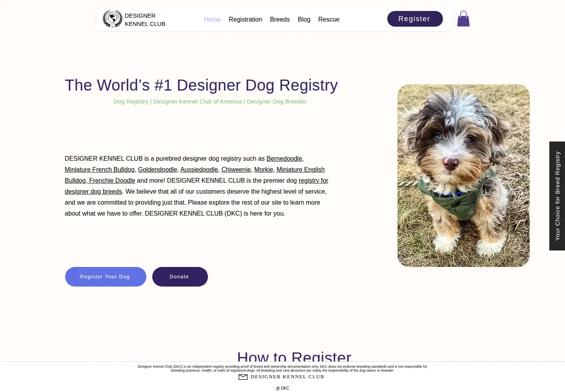This screenshot has height=392, width=565.
Task: Click the footer DESIGNER KENNEL CLUB email text
Action: tap(288, 377)
